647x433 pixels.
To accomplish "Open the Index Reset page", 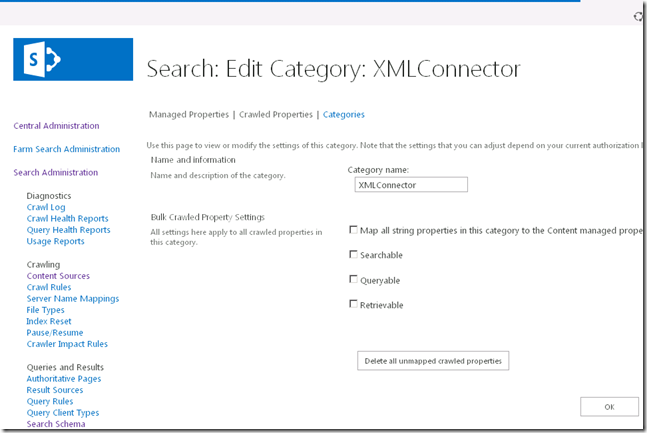I will coord(49,321).
